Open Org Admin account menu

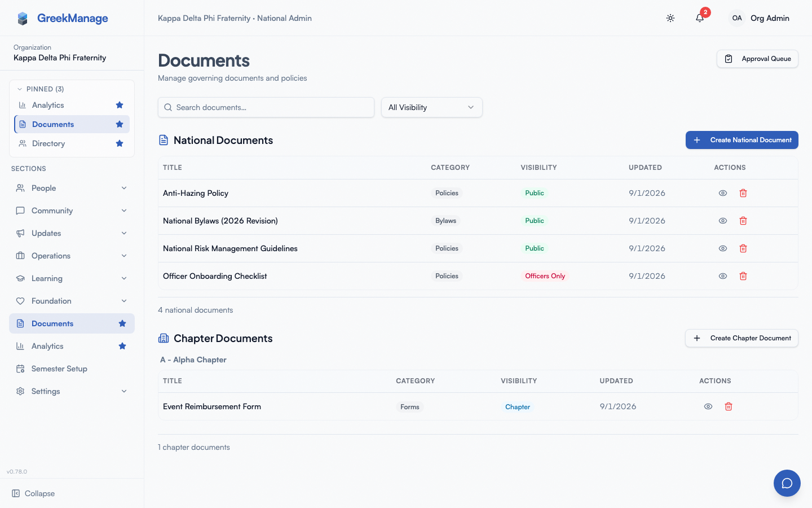760,18
